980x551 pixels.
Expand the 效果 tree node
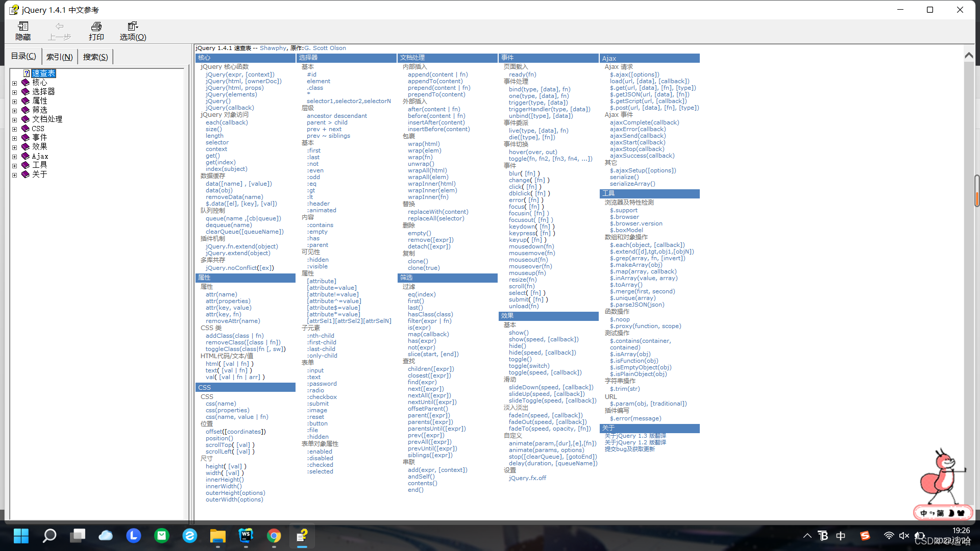pos(14,147)
